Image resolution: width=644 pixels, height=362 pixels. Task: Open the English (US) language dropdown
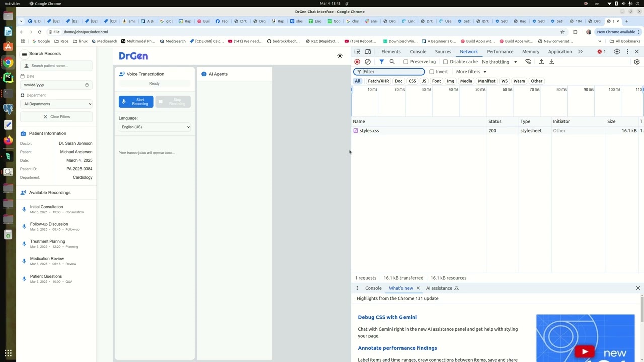point(154,127)
